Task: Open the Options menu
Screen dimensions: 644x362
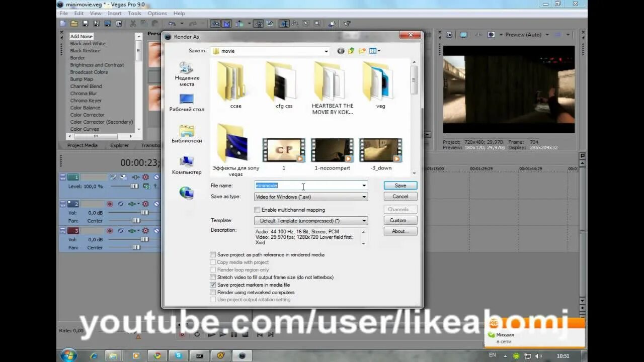Action: (157, 13)
